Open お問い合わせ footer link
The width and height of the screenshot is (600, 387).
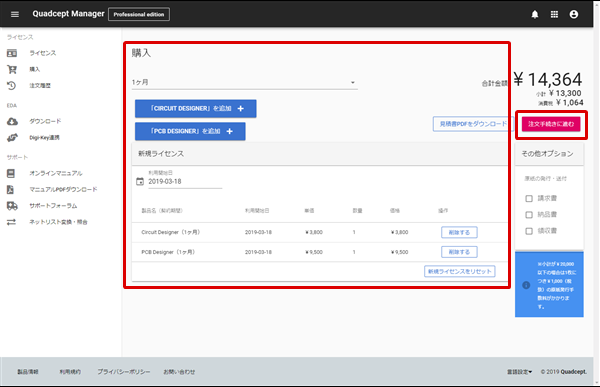pos(179,372)
